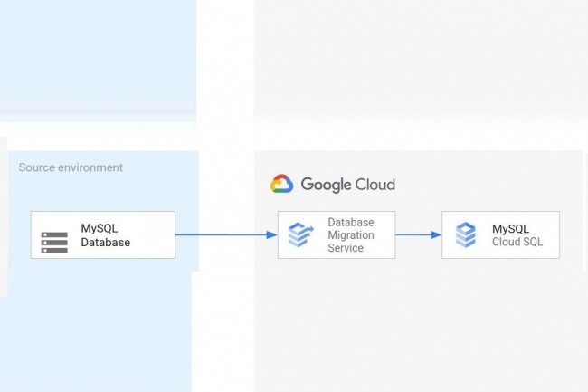588x392 pixels.
Task: Click the Google Cloud logo icon
Action: (x=281, y=184)
